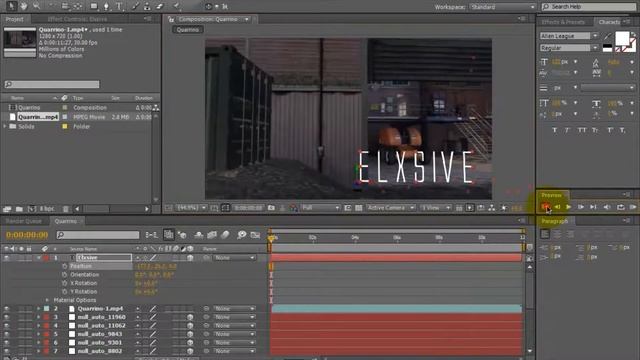Open Effects & Presets tab

coord(563,22)
